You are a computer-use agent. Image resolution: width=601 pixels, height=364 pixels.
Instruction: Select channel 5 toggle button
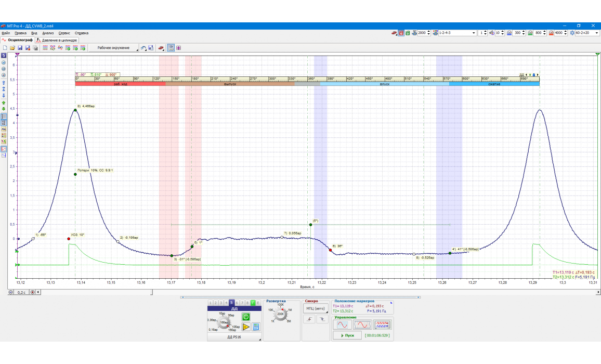pyautogui.click(x=231, y=303)
